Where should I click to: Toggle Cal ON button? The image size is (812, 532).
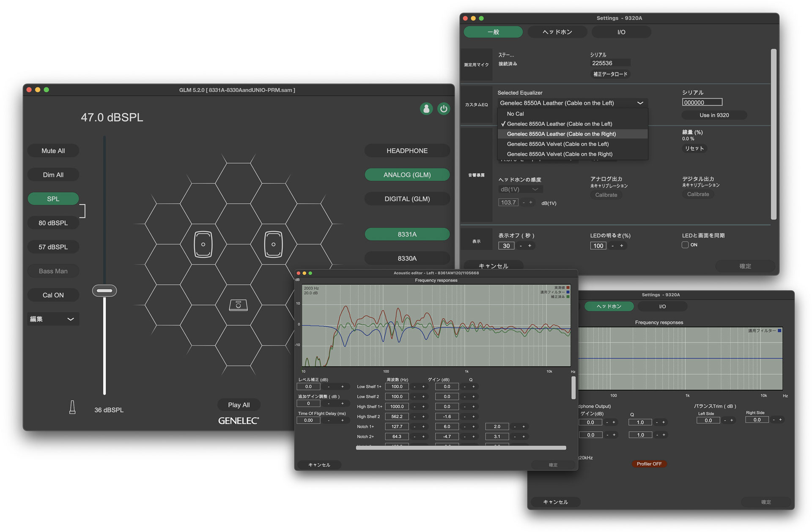(53, 295)
